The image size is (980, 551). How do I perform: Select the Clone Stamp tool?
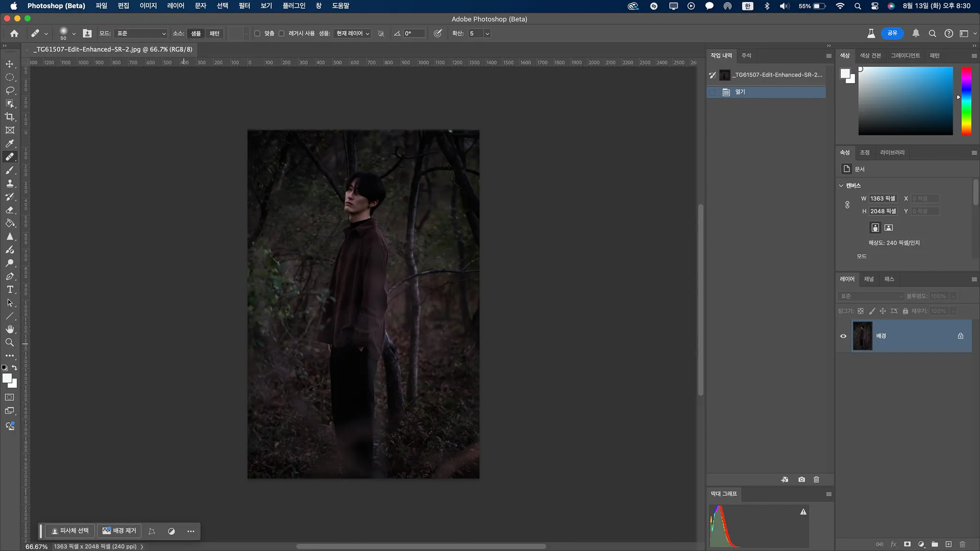[x=10, y=183]
